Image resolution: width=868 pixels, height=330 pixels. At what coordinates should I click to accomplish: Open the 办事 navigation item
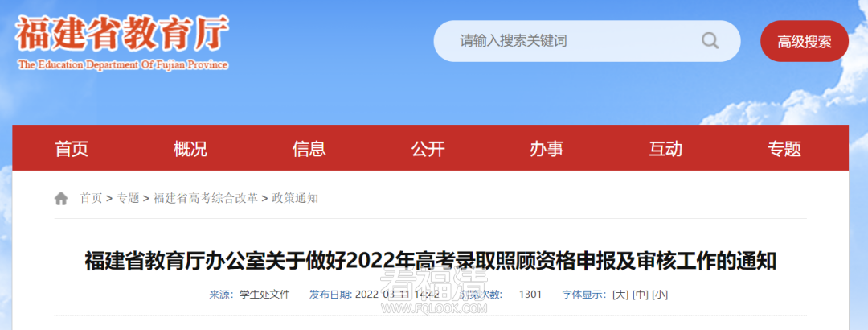(x=547, y=149)
